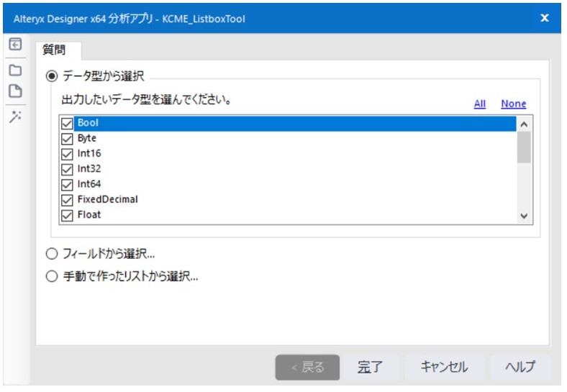Toggle the Int16 checkbox
The width and height of the screenshot is (567, 392).
click(x=68, y=154)
